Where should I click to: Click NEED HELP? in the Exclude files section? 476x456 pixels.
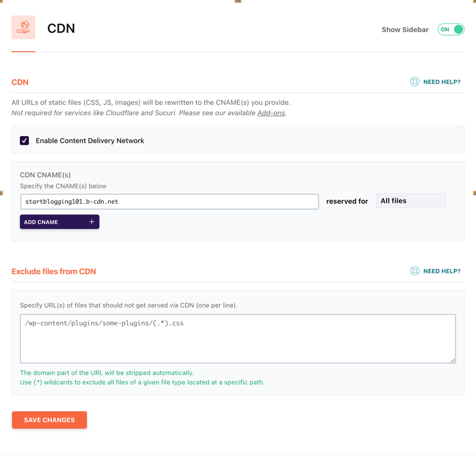coord(442,271)
